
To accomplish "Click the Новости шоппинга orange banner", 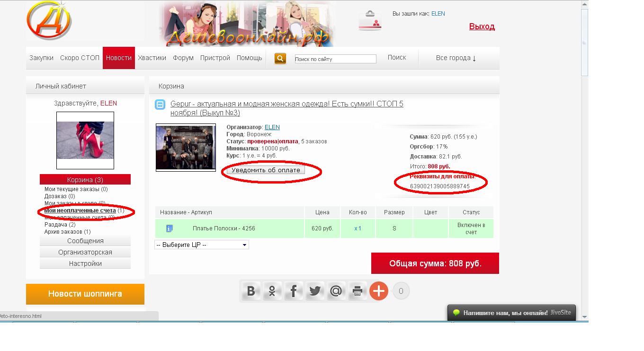I will point(85,294).
